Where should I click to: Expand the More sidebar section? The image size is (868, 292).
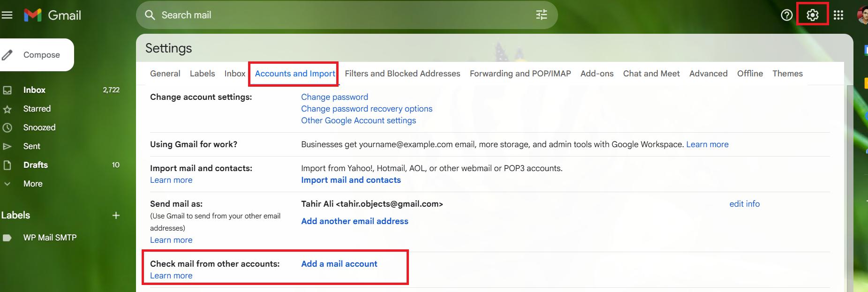point(33,184)
